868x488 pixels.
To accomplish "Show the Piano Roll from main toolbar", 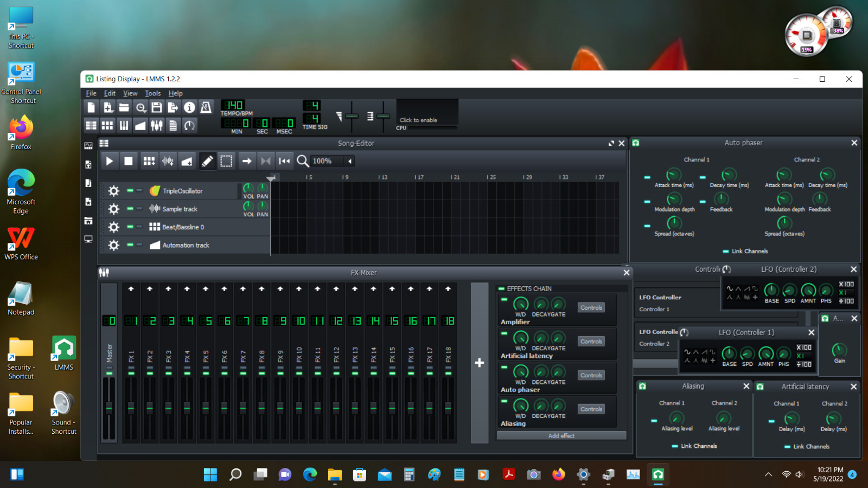I will click(124, 125).
